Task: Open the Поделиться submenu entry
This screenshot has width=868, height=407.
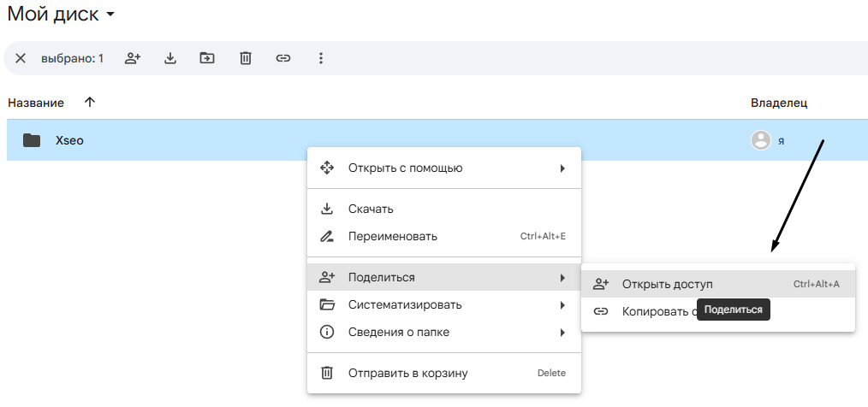Action: (x=444, y=278)
